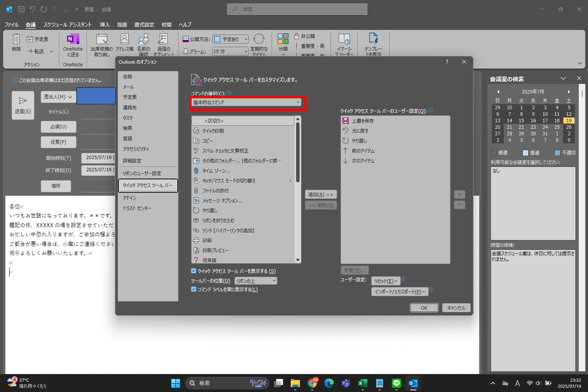Open インポート/エクスポート(P) dropdown
The image size is (588, 392).
pyautogui.click(x=400, y=292)
